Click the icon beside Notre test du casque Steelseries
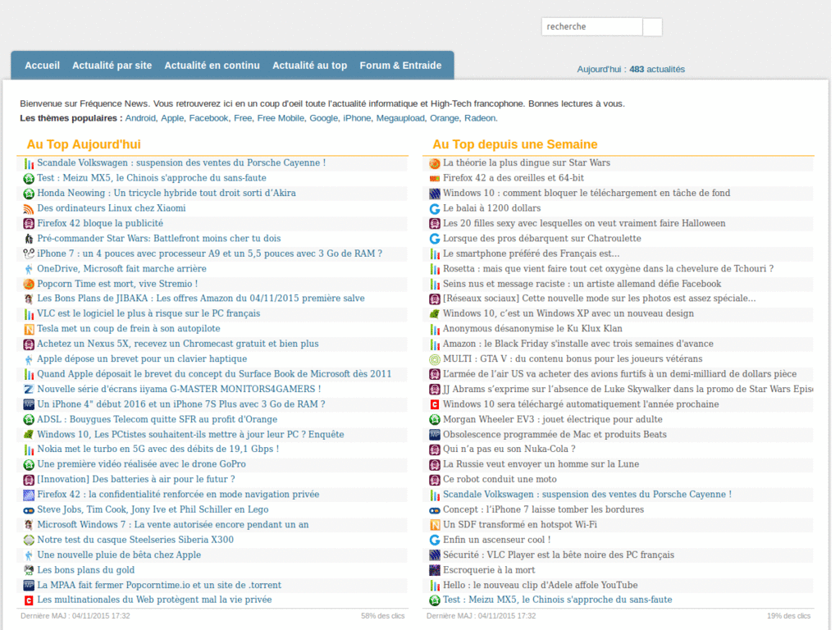Screen dimensions: 840x630 [x=29, y=540]
